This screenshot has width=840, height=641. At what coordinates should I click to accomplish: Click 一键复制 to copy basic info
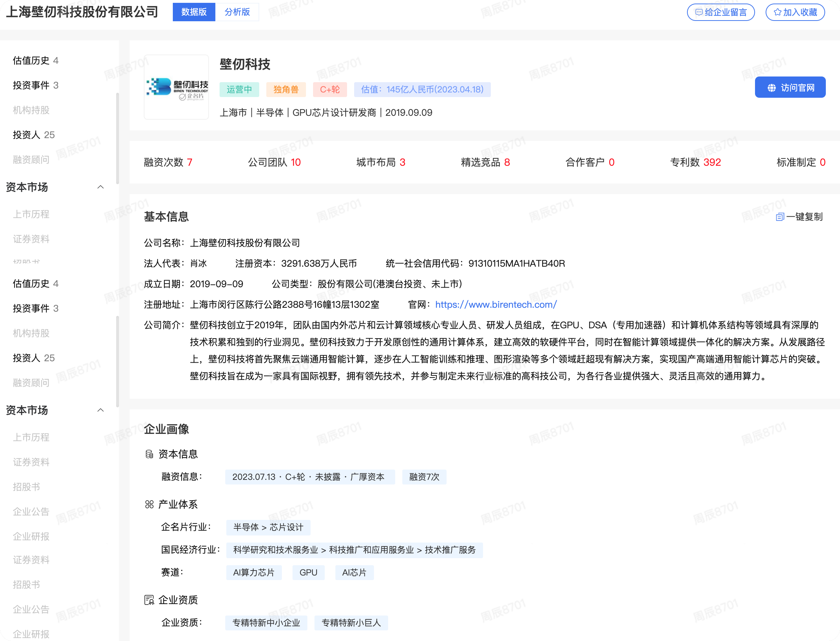[800, 217]
